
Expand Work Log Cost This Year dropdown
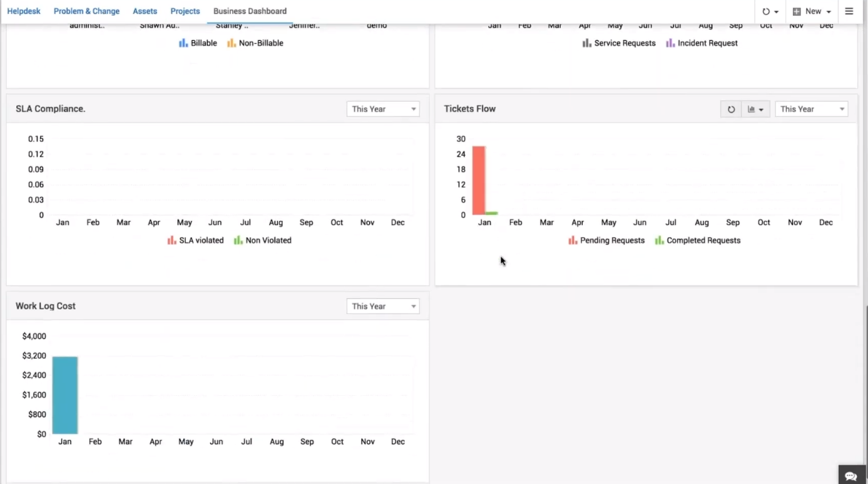point(383,306)
